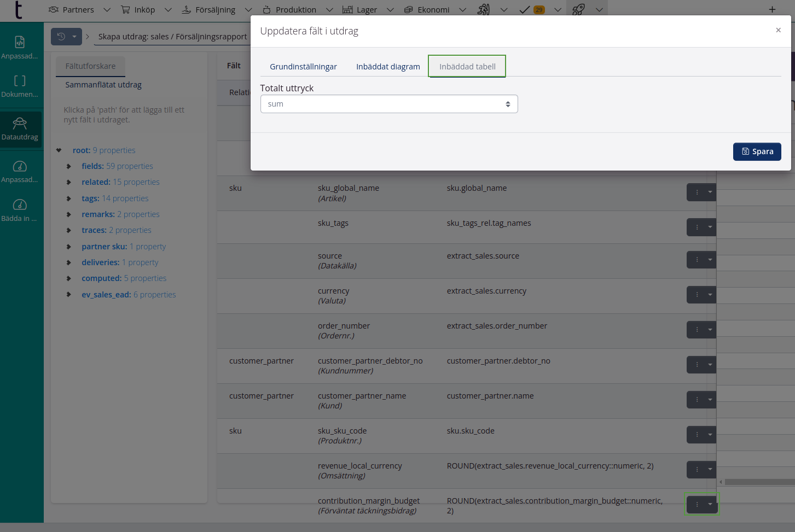Switch to the Grundinställningar tab
Image resolution: width=795 pixels, height=532 pixels.
pos(303,67)
